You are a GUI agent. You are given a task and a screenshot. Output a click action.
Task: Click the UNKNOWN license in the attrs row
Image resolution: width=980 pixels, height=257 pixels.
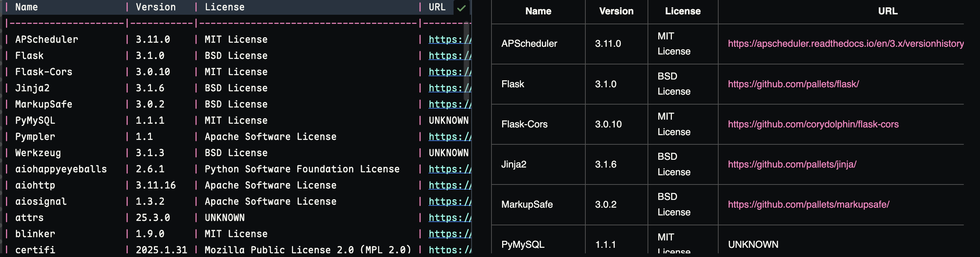pos(225,218)
